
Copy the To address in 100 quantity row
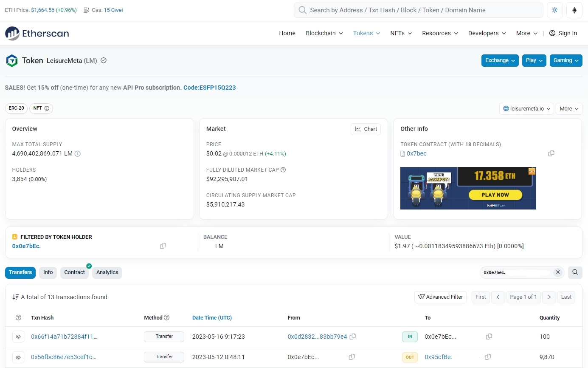(x=489, y=337)
